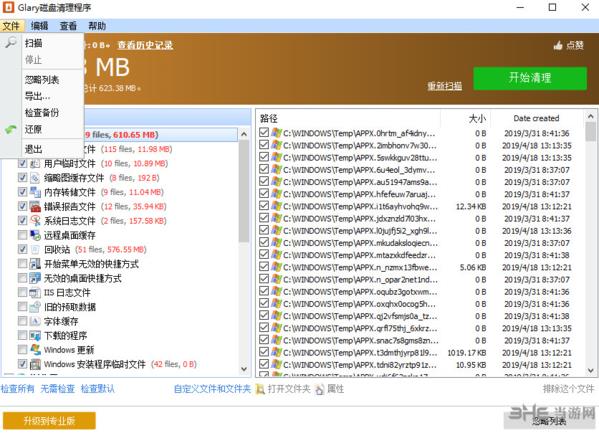Click the recycle bin category icon

point(35,250)
